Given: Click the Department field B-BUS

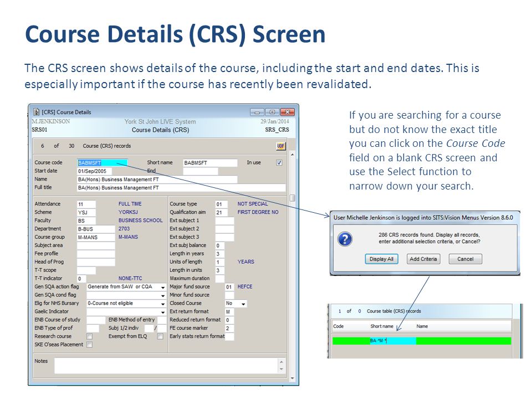Looking at the screenshot, I should pos(96,229).
